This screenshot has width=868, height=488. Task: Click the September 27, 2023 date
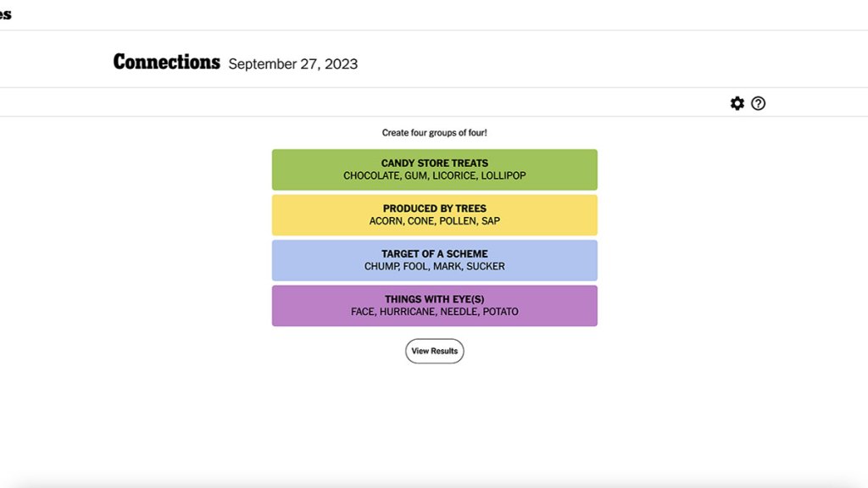click(x=293, y=64)
